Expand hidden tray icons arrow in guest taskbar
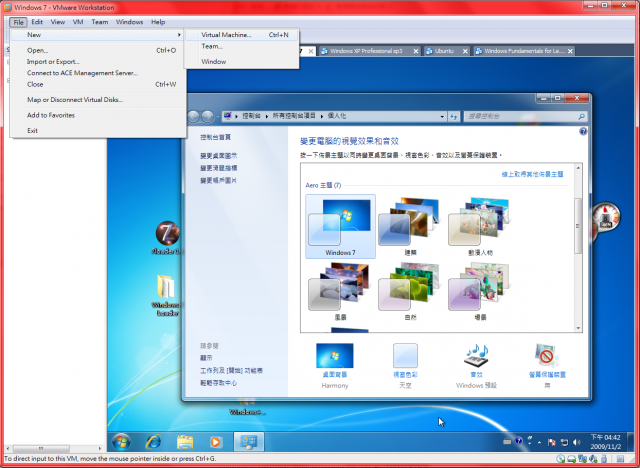This screenshot has width=640, height=468. click(540, 442)
